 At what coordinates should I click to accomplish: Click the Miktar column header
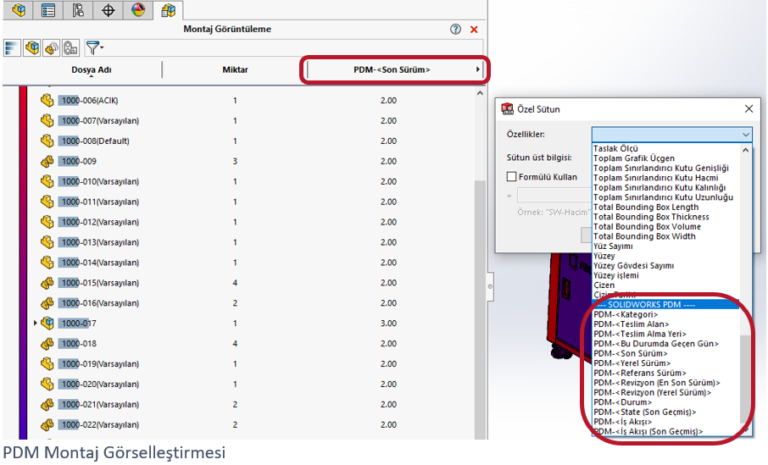tap(234, 70)
